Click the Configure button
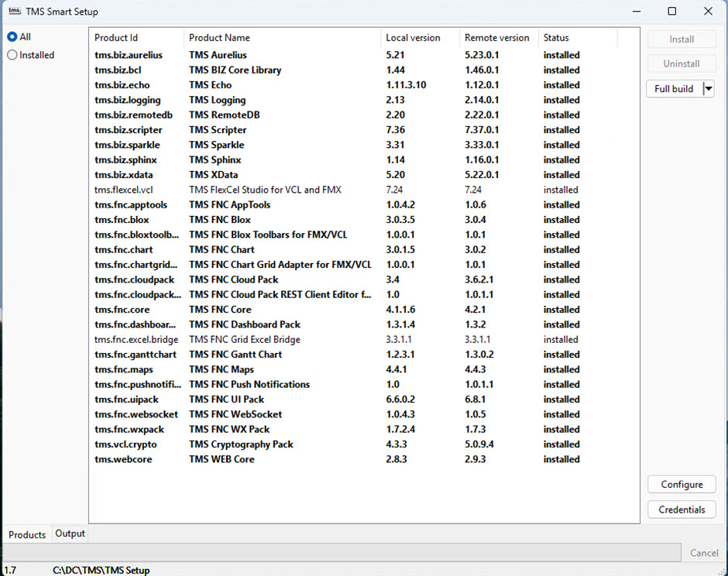The height and width of the screenshot is (576, 728). pyautogui.click(x=682, y=485)
